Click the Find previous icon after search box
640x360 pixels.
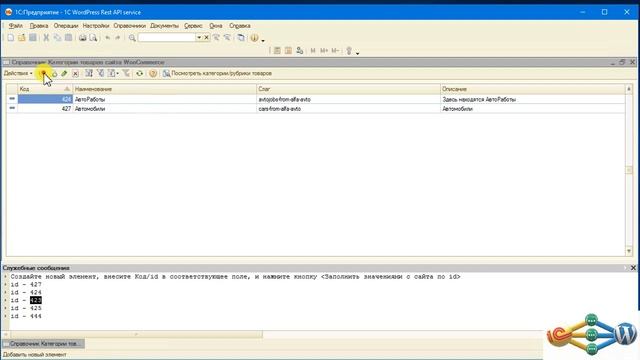pyautogui.click(x=227, y=38)
